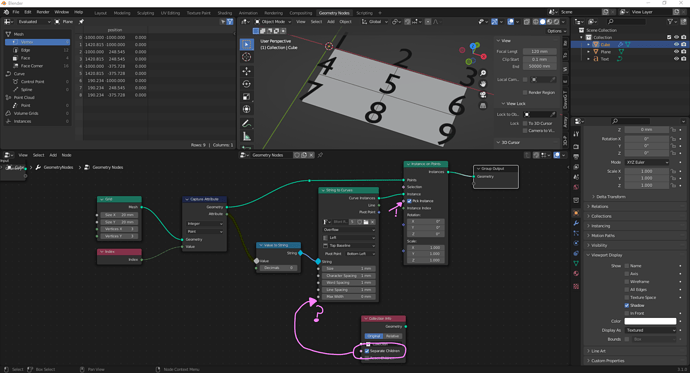Toggle Pick Instance checkbox on Instance on Points
This screenshot has height=373, width=690.
[x=409, y=201]
